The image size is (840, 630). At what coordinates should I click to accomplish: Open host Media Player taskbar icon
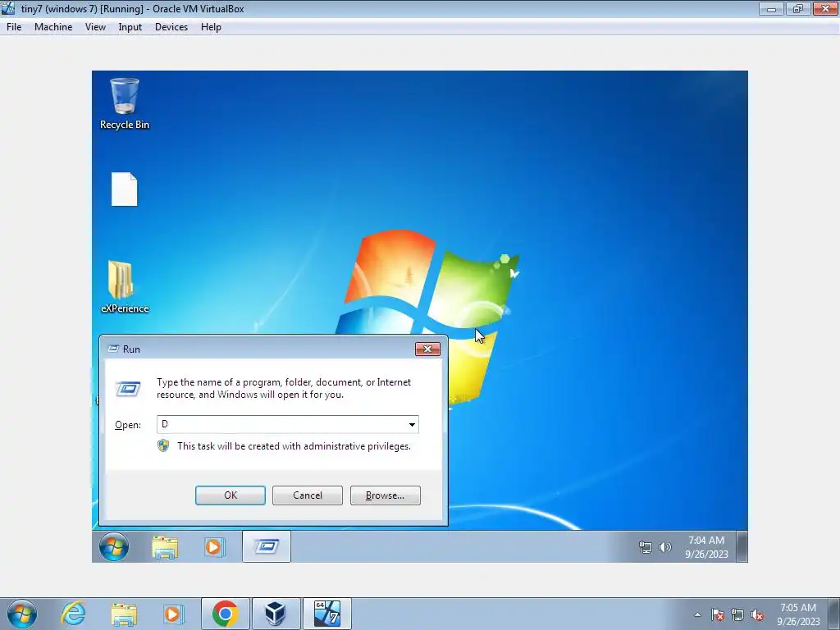(x=173, y=614)
